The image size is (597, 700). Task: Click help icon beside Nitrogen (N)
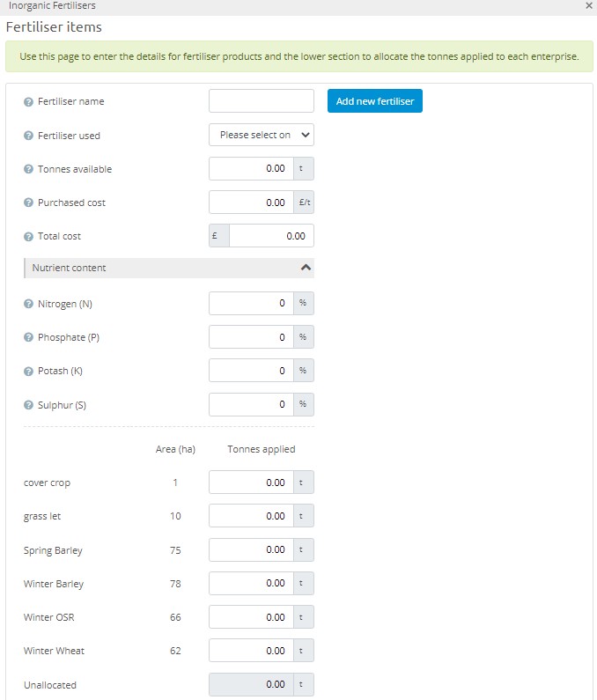(x=28, y=304)
